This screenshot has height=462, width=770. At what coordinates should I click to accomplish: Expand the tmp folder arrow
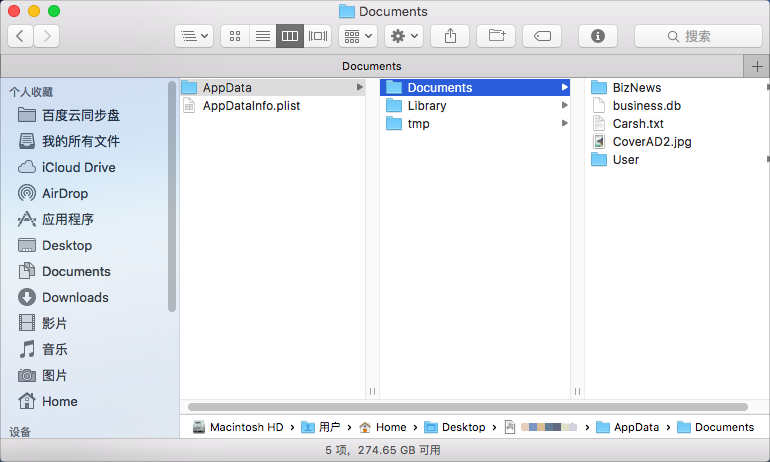565,123
